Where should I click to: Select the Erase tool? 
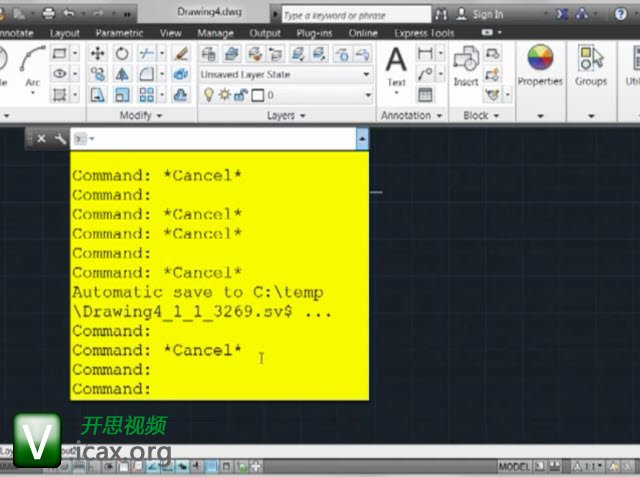click(x=180, y=53)
